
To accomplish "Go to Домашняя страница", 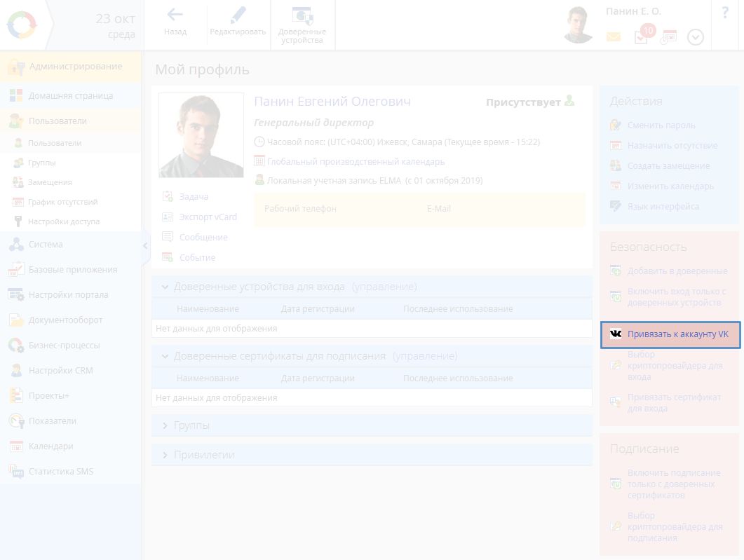I will point(71,96).
